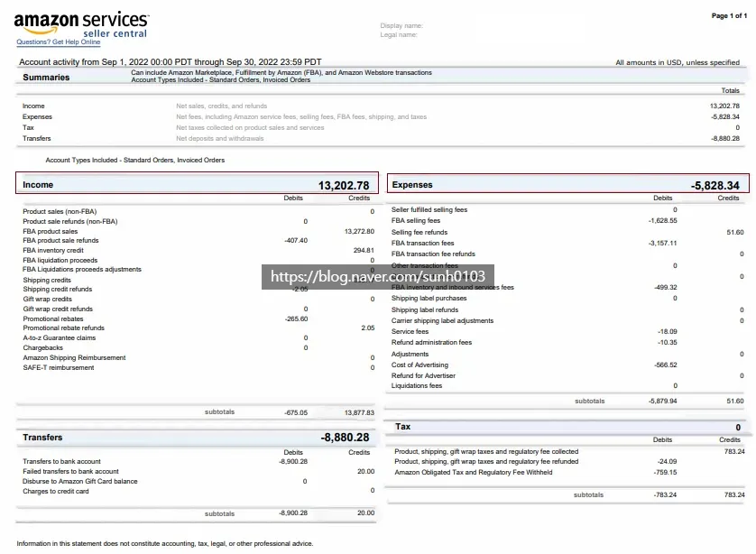756x554 pixels.
Task: Click 'Seller fulfilled selling fees' label
Action: coord(429,209)
